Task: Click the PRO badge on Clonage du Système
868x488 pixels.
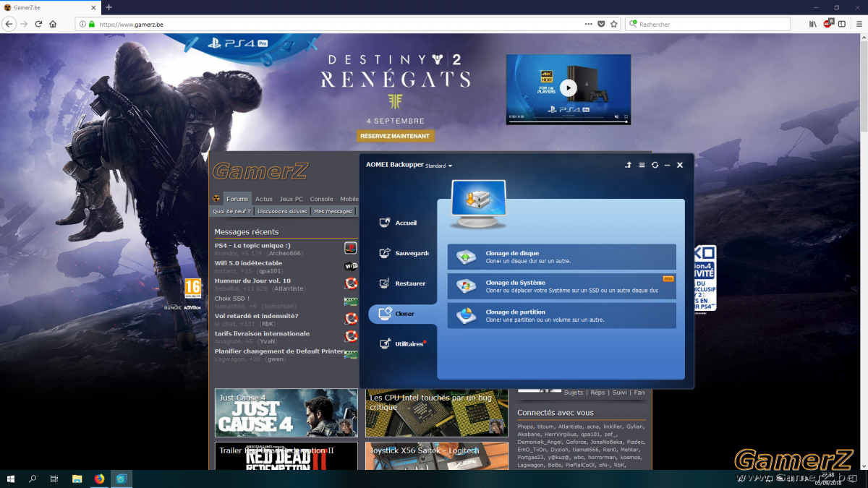Action: tap(668, 278)
